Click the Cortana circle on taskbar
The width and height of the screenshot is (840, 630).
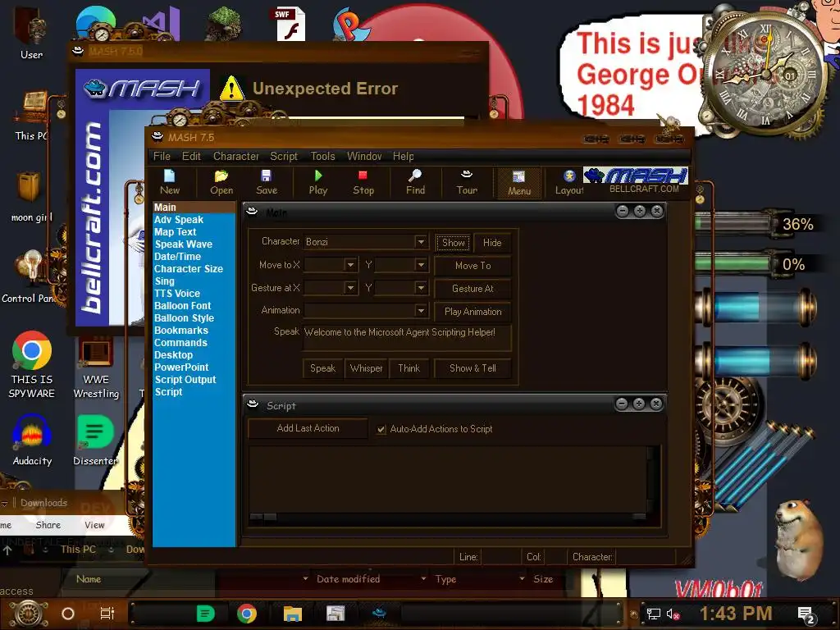pyautogui.click(x=68, y=614)
